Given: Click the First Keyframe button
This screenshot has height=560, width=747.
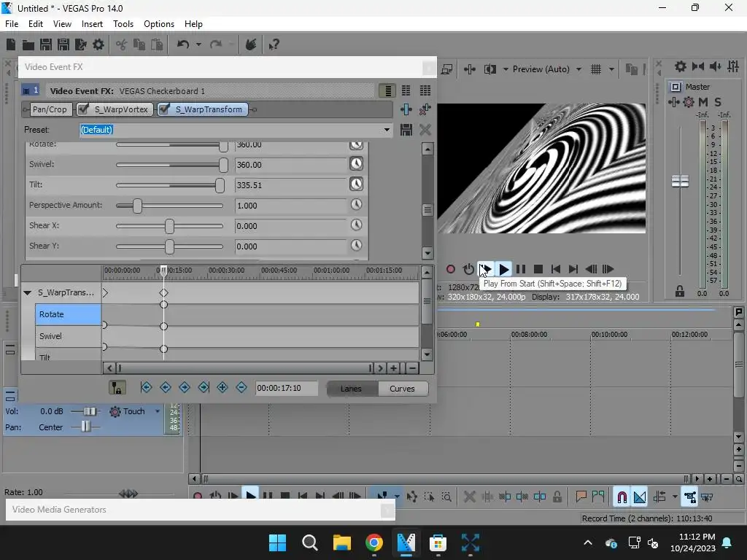Looking at the screenshot, I should coord(146,388).
